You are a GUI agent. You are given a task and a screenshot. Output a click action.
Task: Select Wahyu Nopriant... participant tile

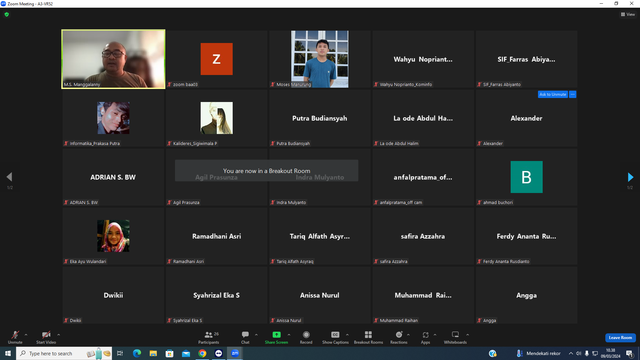point(423,59)
